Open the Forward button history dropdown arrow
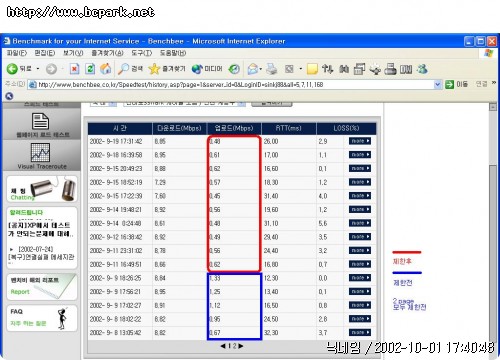 click(62, 69)
